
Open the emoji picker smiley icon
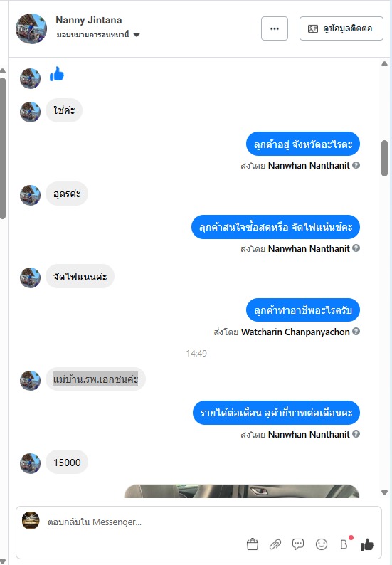tap(322, 544)
